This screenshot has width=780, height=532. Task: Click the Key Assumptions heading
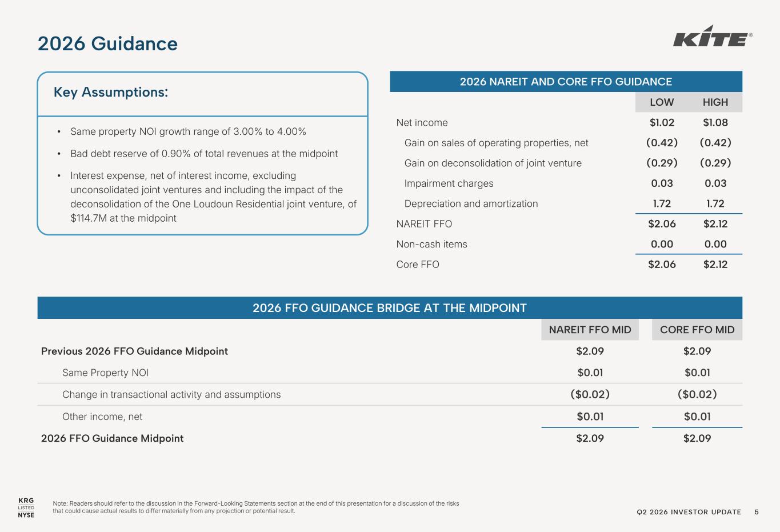coord(111,92)
